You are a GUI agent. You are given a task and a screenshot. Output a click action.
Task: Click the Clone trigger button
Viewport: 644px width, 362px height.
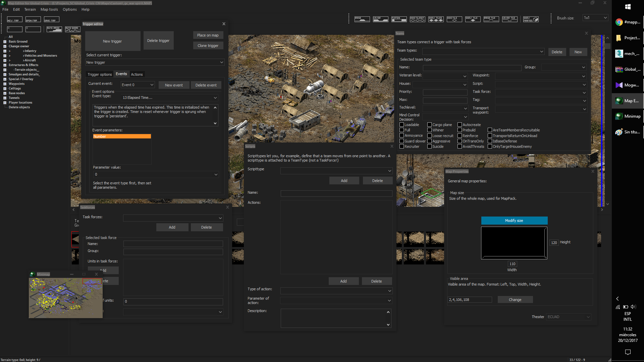pyautogui.click(x=208, y=46)
